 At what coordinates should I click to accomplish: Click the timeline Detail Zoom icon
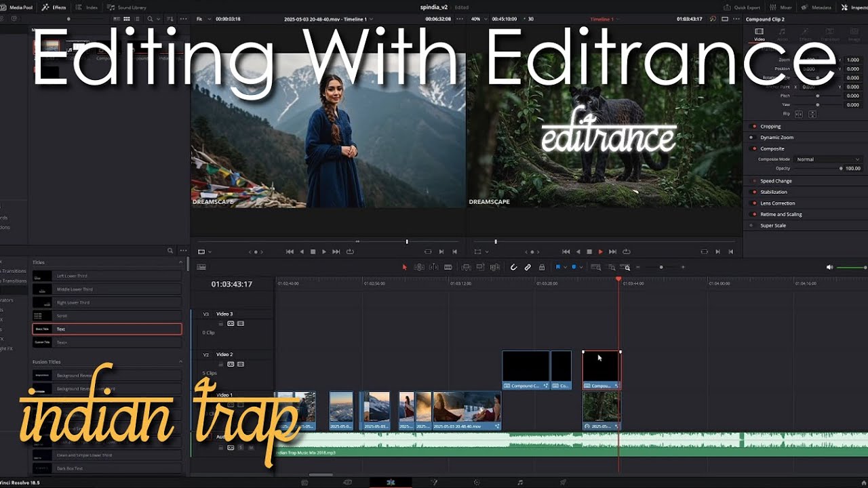click(x=611, y=267)
